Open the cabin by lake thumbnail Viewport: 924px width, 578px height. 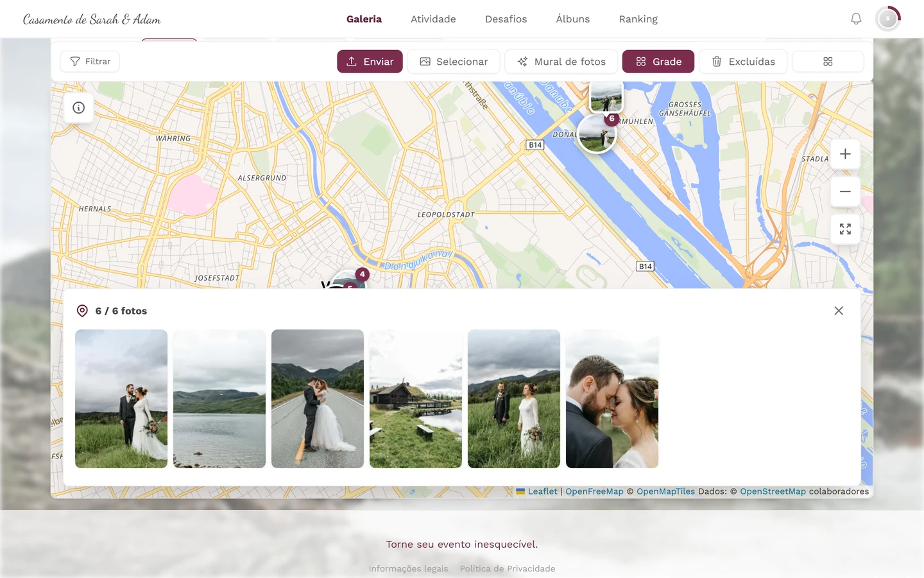(416, 399)
